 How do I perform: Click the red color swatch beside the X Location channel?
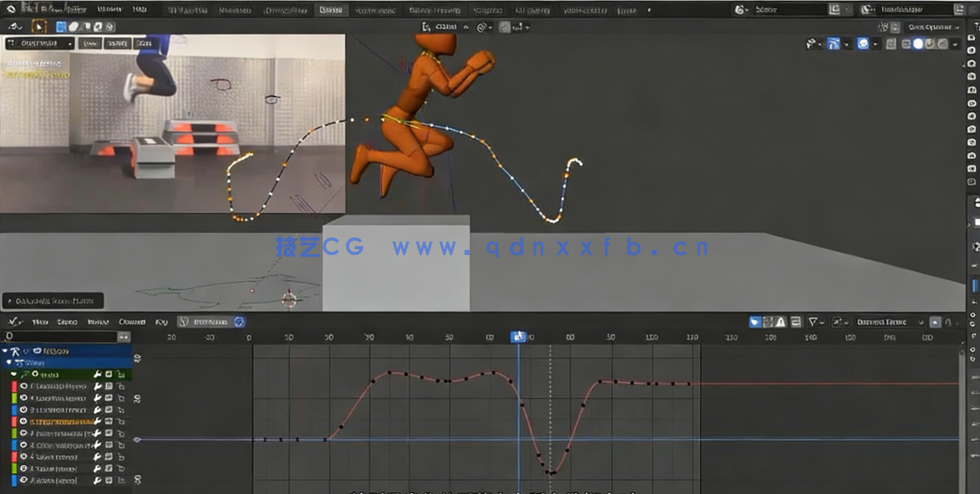tap(14, 387)
